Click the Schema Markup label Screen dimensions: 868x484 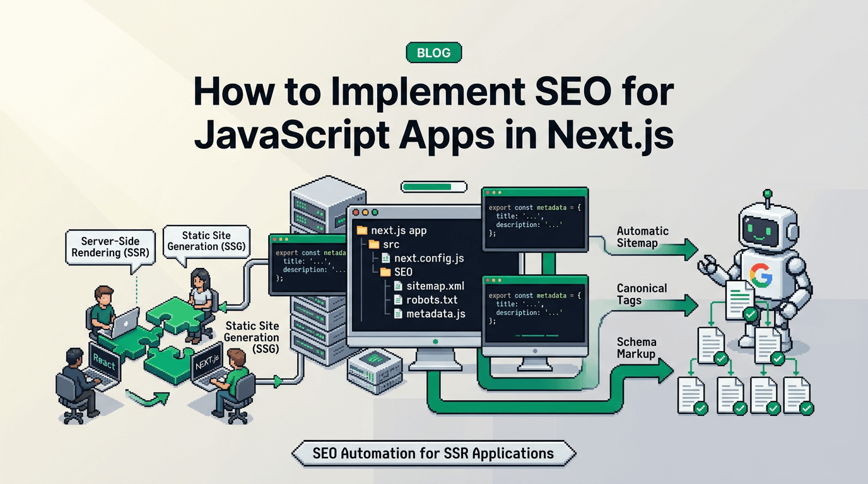636,348
